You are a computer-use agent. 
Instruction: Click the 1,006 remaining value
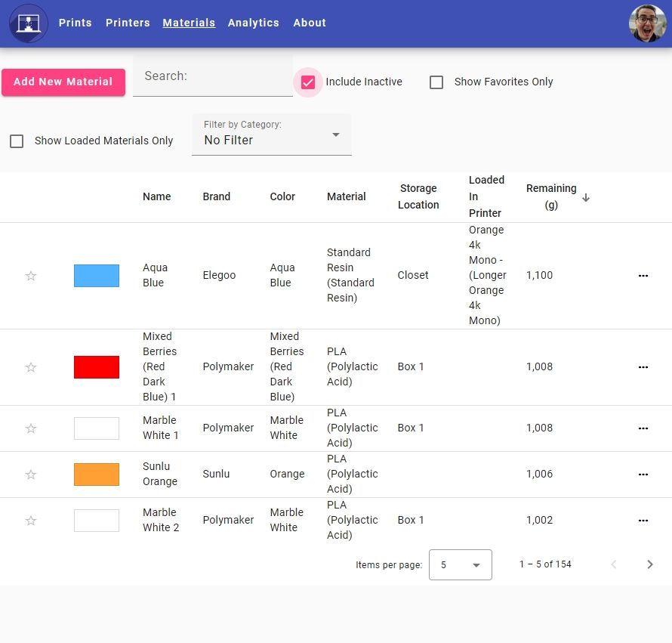[x=539, y=474]
